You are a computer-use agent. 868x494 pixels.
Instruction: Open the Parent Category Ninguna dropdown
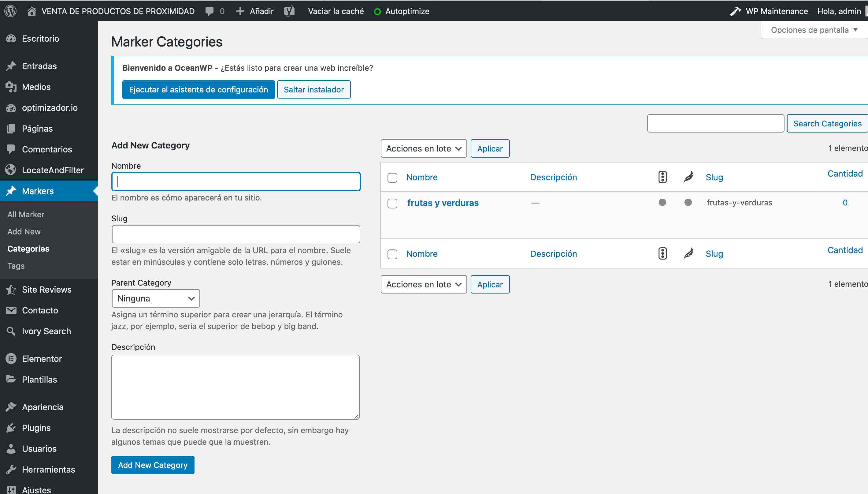pos(156,298)
